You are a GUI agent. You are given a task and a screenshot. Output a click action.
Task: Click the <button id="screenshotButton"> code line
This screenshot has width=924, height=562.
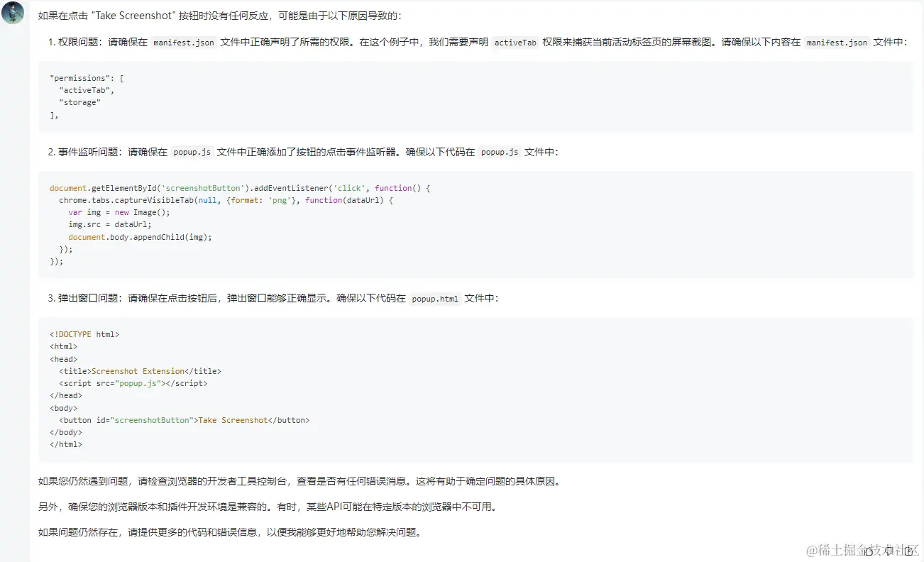click(185, 420)
